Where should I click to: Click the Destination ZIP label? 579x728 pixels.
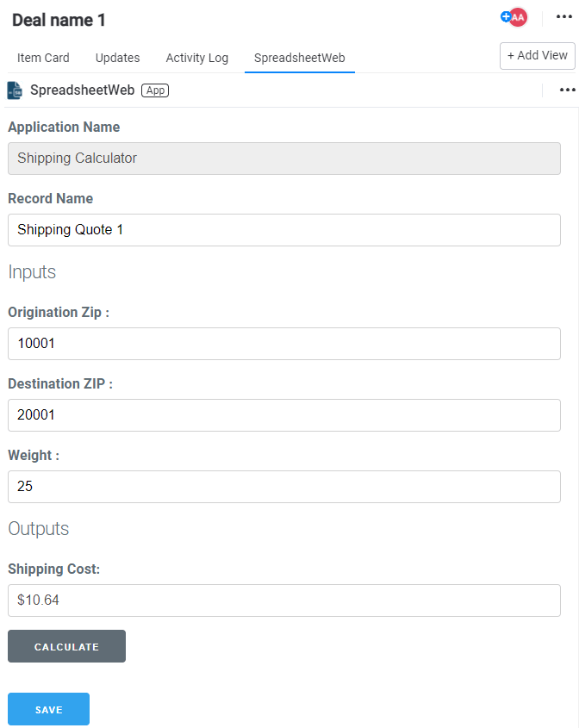coord(60,383)
